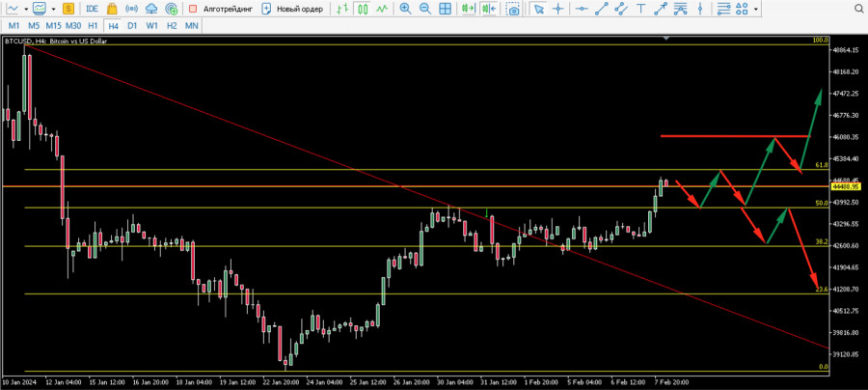Open the line chart type button
Viewport: 868px width, 390px height.
click(13, 9)
